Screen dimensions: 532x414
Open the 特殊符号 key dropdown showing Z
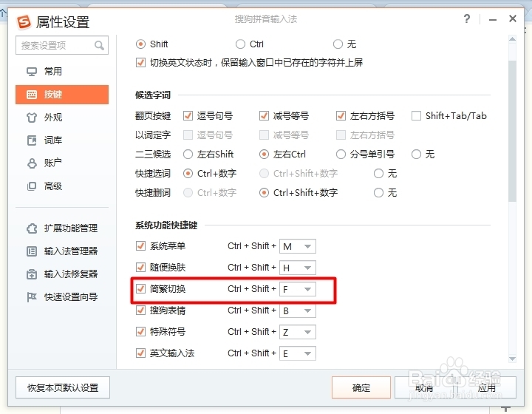[298, 332]
